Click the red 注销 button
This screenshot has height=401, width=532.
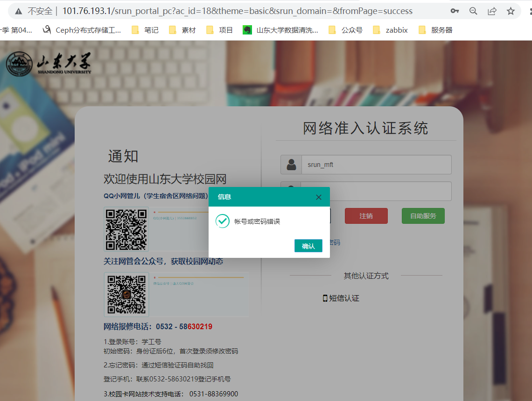click(x=366, y=216)
